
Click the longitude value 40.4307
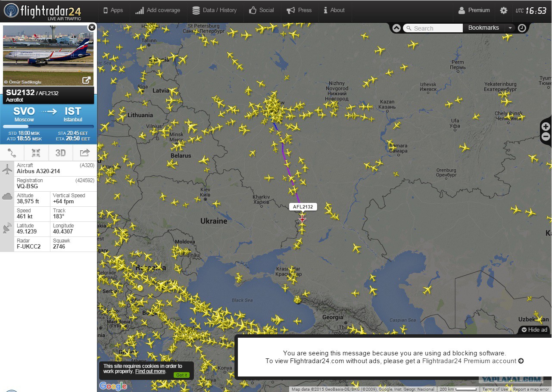[63, 232]
